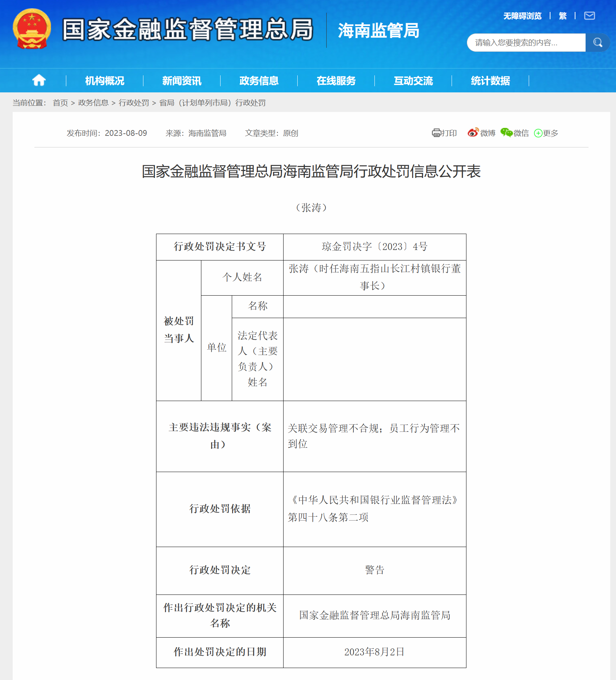The height and width of the screenshot is (680, 616).
Task: Click cell 琼金罚决字〔2023〕4号
Action: 374,247
